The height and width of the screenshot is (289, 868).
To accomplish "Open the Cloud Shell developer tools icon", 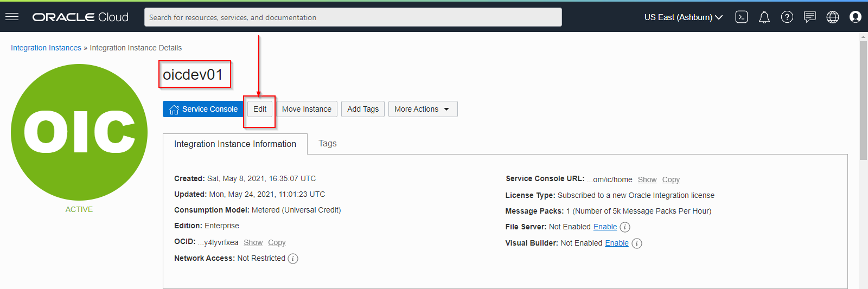I will [x=742, y=17].
